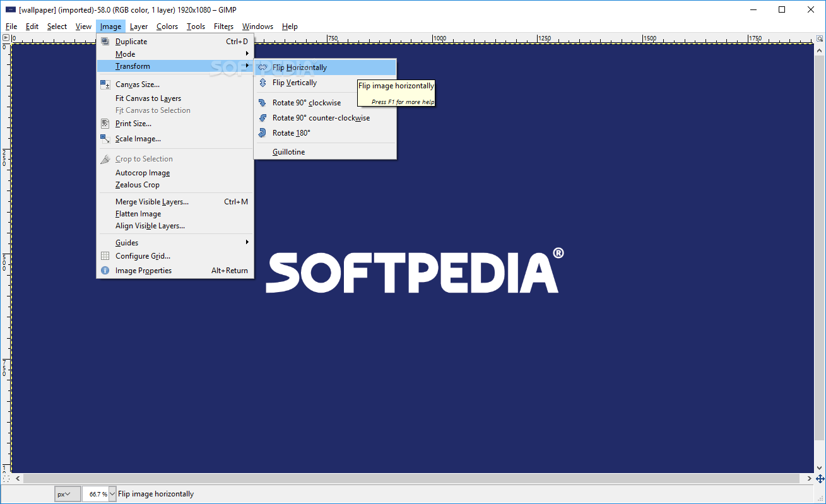Click the 66.7 % zoom entry field

tap(95, 494)
